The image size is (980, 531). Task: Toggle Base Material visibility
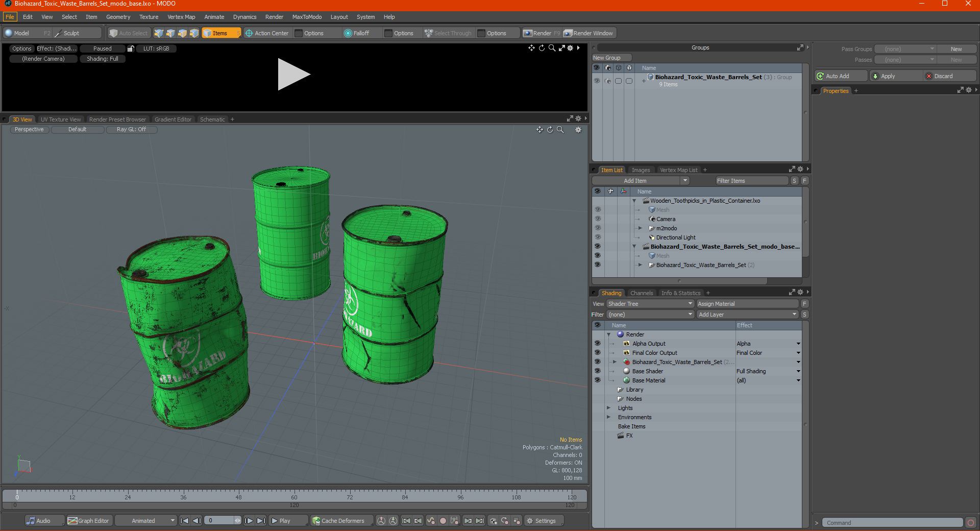tap(597, 380)
